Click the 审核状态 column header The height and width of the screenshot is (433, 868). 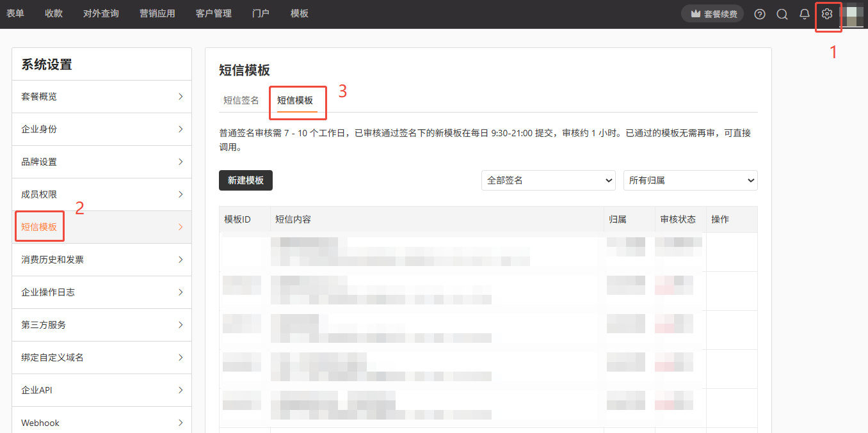tap(680, 219)
